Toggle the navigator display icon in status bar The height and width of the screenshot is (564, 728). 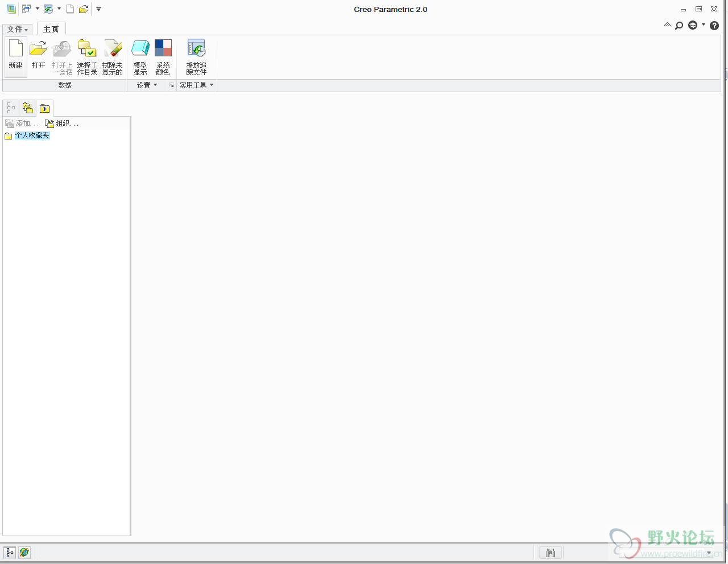(10, 553)
